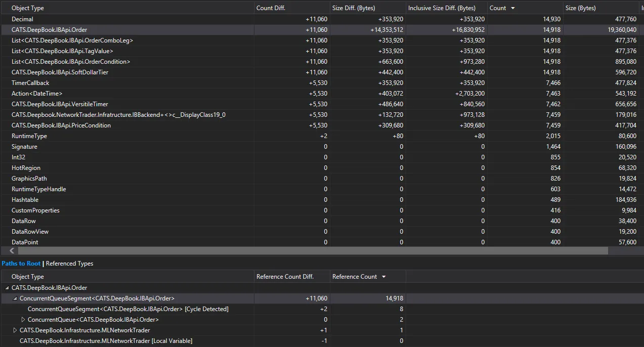Viewport: 644px width, 347px height.
Task: Click the +309,680 size diff for PriceCondition
Action: 391,125
